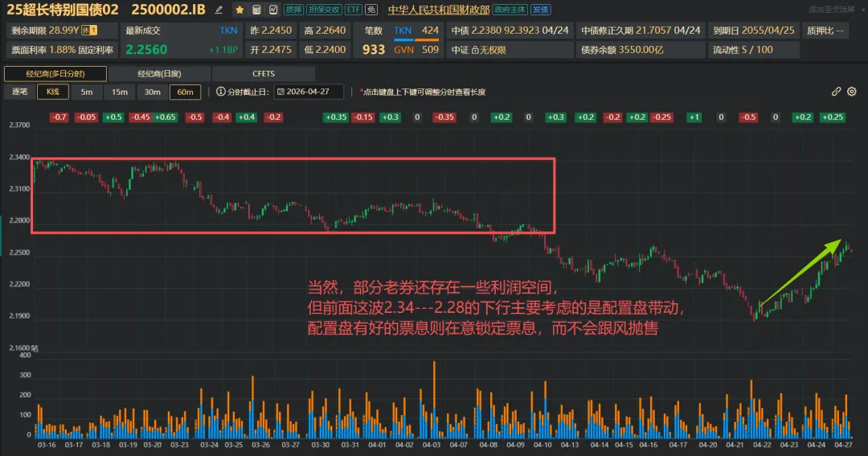Click the 担保交收 tag
The height and width of the screenshot is (456, 868).
[325, 10]
